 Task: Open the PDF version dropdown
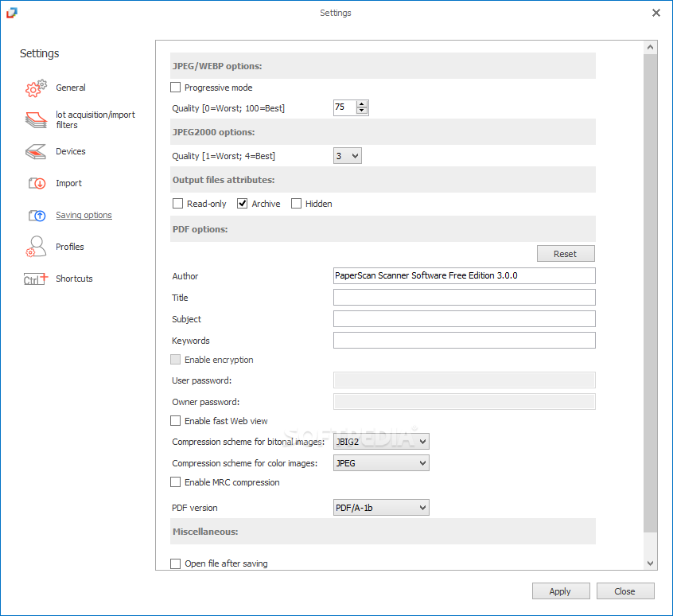(x=381, y=508)
